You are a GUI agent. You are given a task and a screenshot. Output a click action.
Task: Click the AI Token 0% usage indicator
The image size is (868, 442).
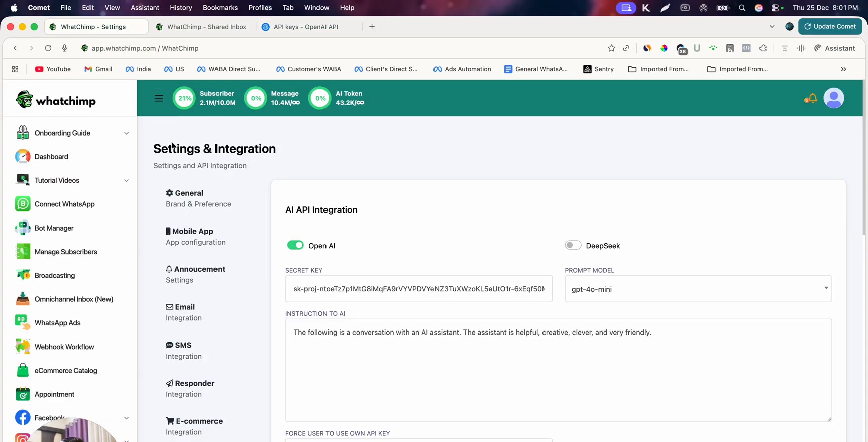click(337, 98)
